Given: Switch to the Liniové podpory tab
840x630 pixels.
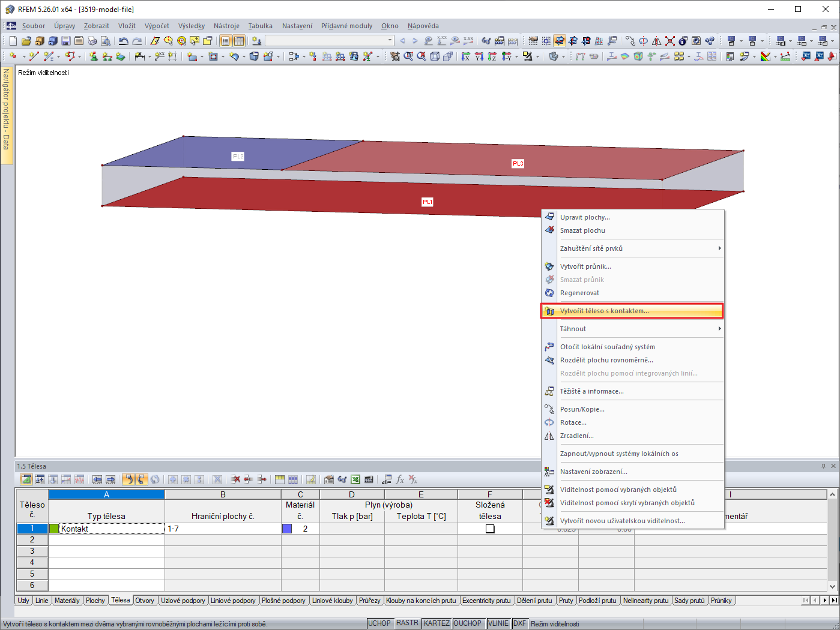Looking at the screenshot, I should [x=233, y=601].
